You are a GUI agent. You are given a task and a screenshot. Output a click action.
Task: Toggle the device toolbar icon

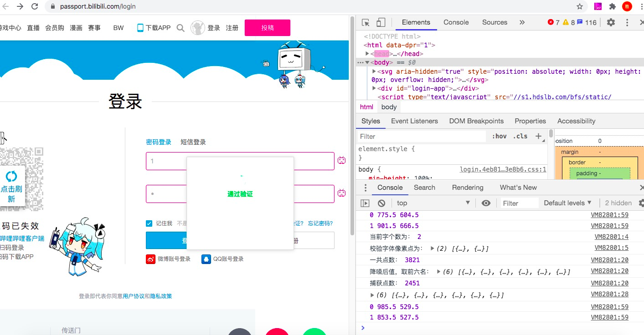(x=381, y=22)
